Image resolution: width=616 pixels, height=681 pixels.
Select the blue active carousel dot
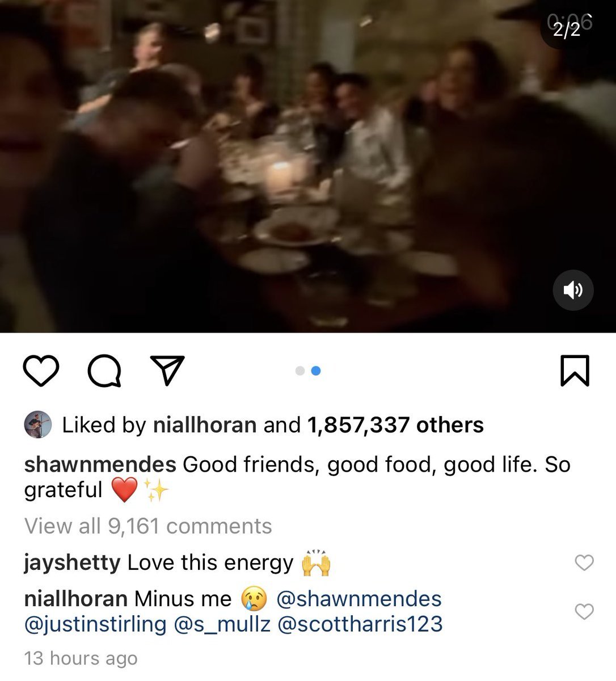[317, 371]
